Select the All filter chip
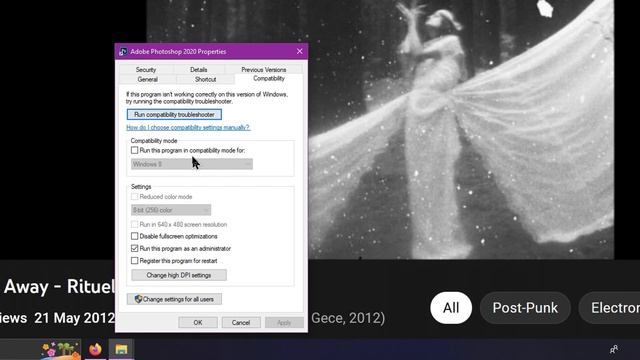 (451, 308)
